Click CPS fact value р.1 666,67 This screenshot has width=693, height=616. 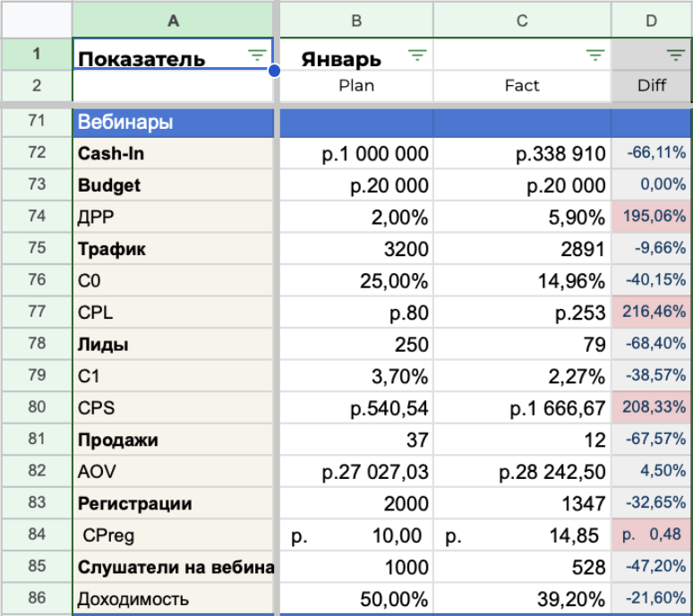coord(522,408)
